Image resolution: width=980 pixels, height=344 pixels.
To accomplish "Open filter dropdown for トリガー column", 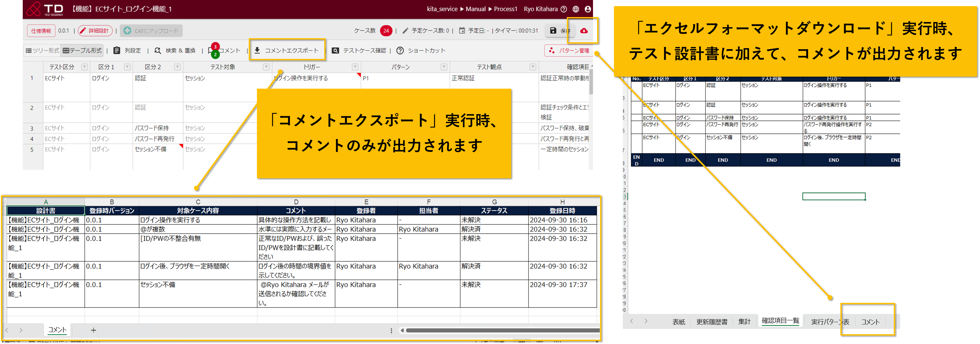I will [x=355, y=67].
